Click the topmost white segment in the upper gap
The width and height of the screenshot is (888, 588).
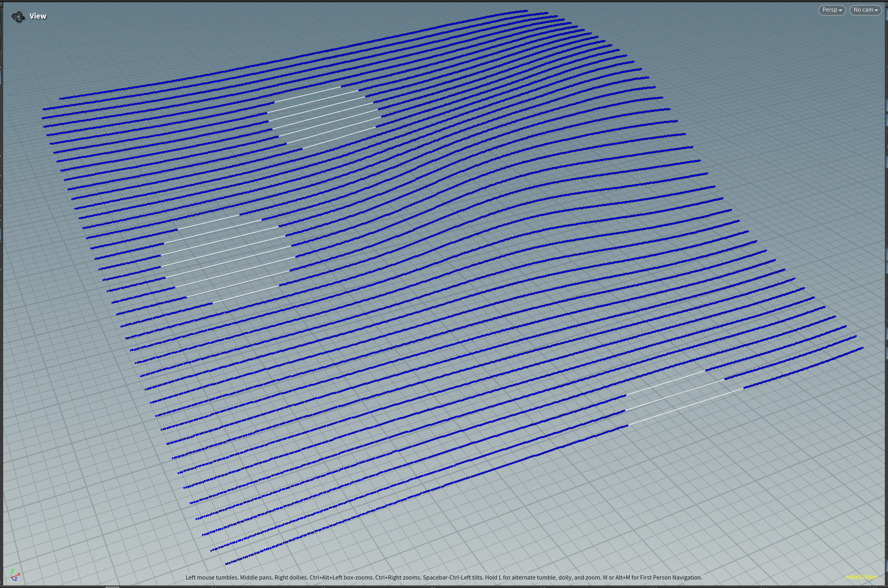(308, 94)
